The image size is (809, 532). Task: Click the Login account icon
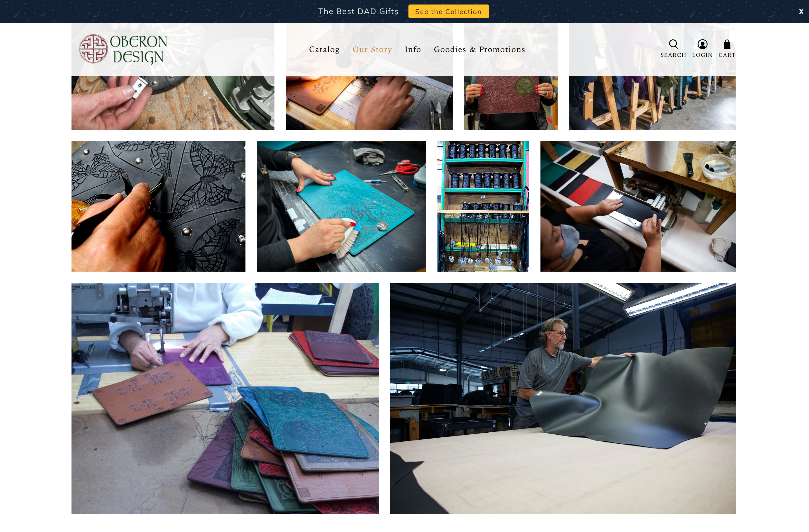tap(702, 44)
